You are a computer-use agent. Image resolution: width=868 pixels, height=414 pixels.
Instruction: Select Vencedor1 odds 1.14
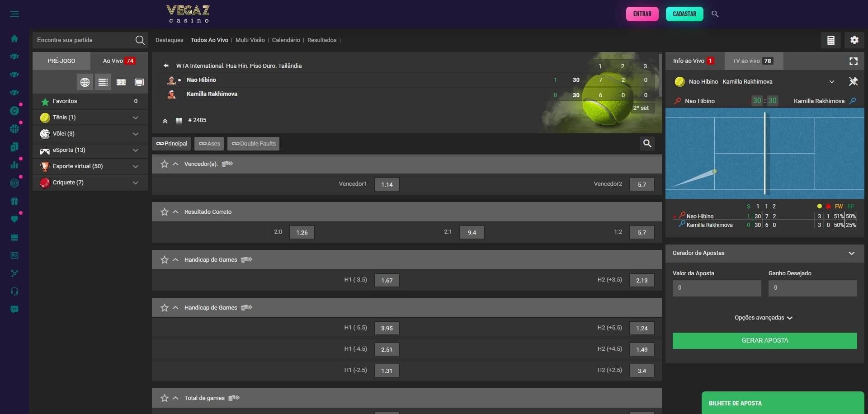[x=387, y=184]
